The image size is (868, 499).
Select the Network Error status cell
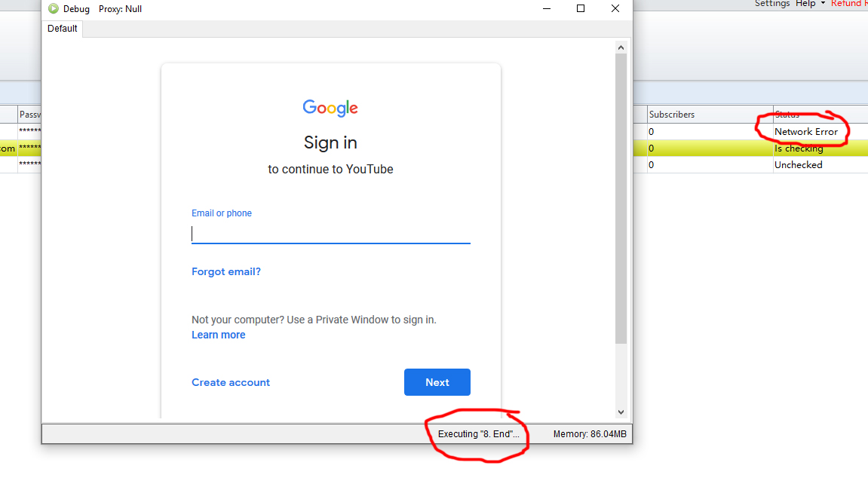click(x=806, y=132)
